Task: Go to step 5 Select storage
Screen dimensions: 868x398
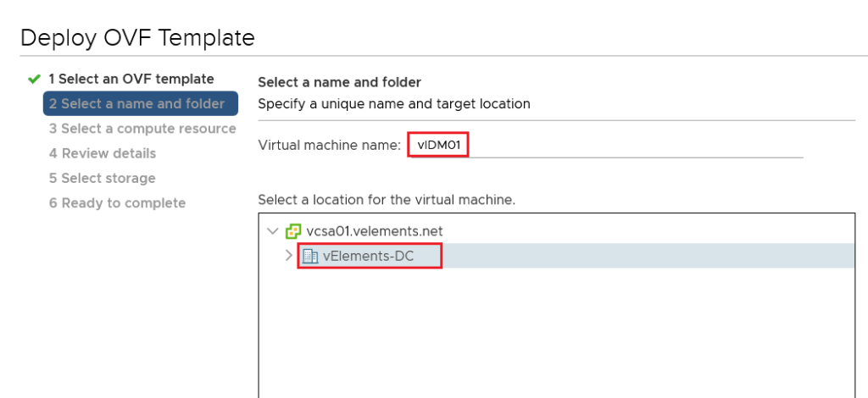Action: pyautogui.click(x=102, y=178)
